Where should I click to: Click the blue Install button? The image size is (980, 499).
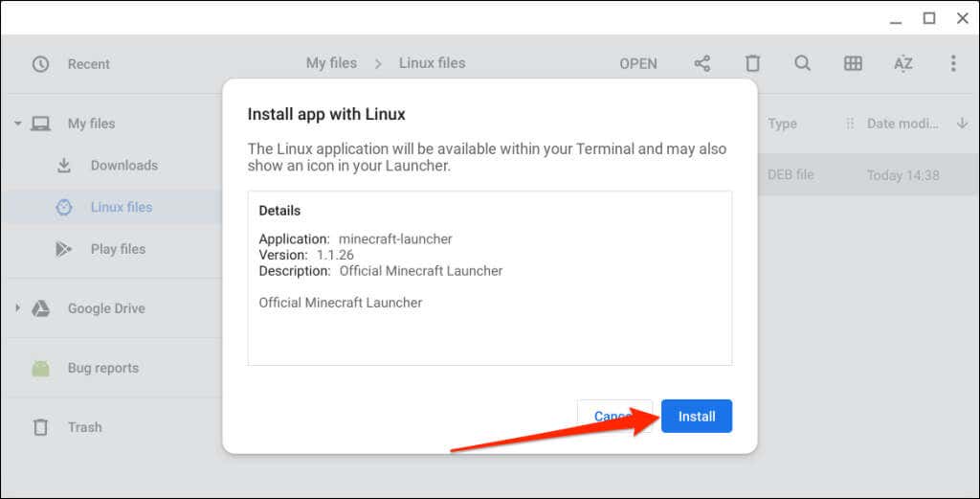tap(697, 417)
